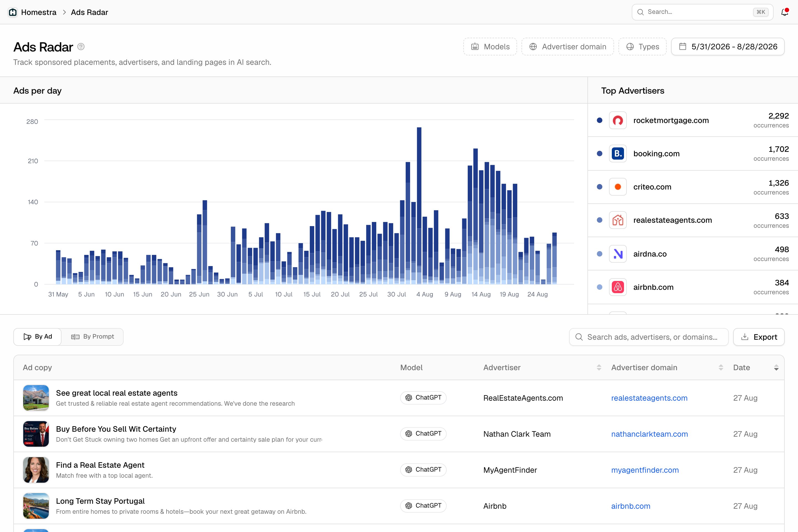Open airbnb.com domain link in table
This screenshot has height=532, width=798.
(x=630, y=506)
